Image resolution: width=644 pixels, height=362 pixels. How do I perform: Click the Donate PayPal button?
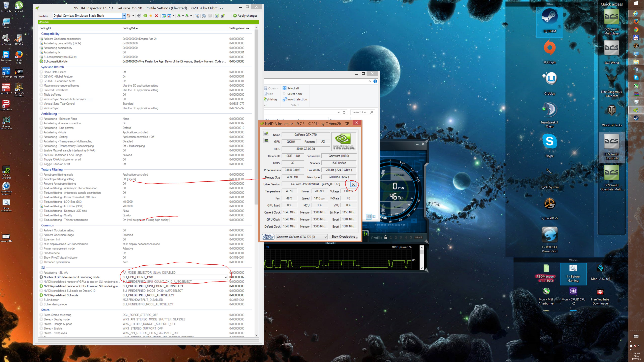268,237
